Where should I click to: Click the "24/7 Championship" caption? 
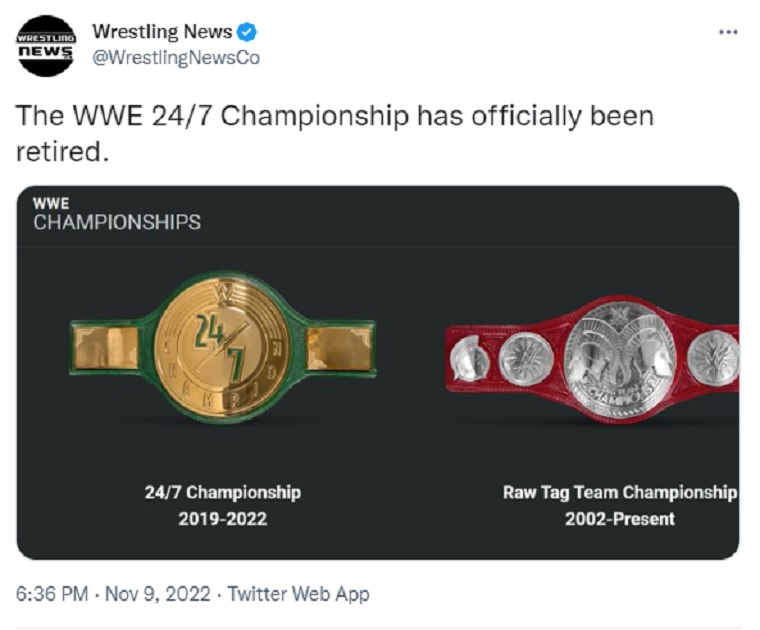tap(222, 492)
